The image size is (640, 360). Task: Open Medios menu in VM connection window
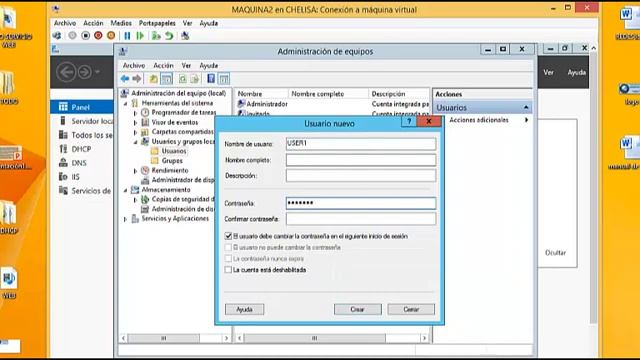pos(121,23)
